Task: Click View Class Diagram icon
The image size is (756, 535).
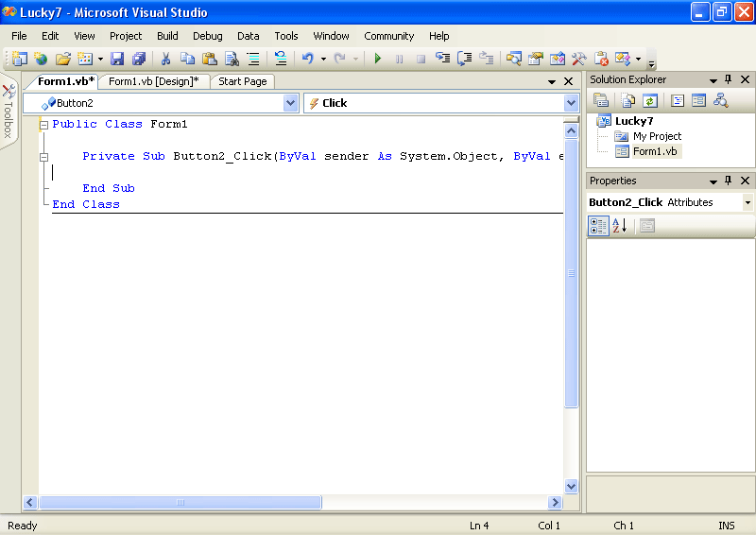Action: tap(721, 100)
